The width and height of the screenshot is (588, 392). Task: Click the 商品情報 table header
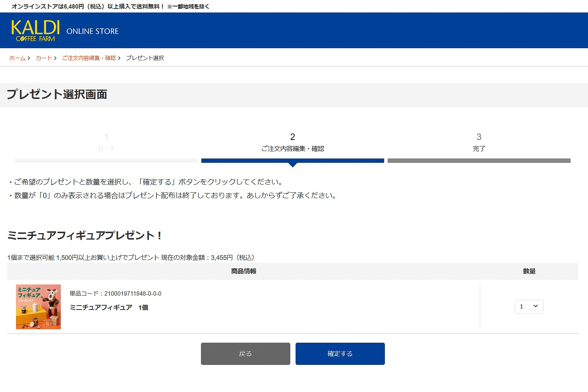click(243, 271)
